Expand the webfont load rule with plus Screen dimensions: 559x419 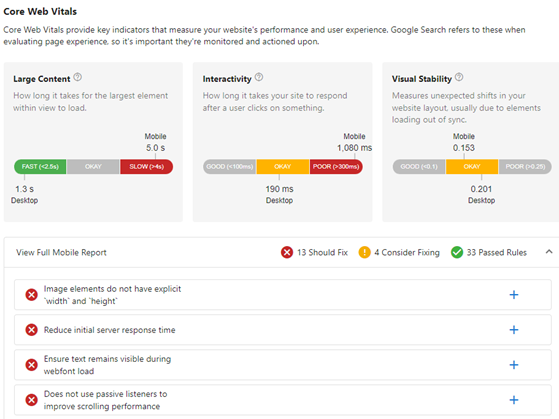pos(514,365)
